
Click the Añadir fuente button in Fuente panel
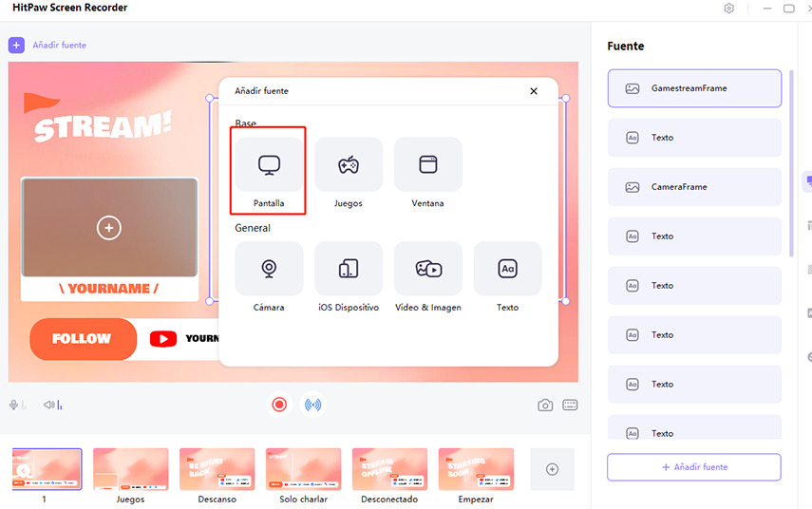(694, 467)
